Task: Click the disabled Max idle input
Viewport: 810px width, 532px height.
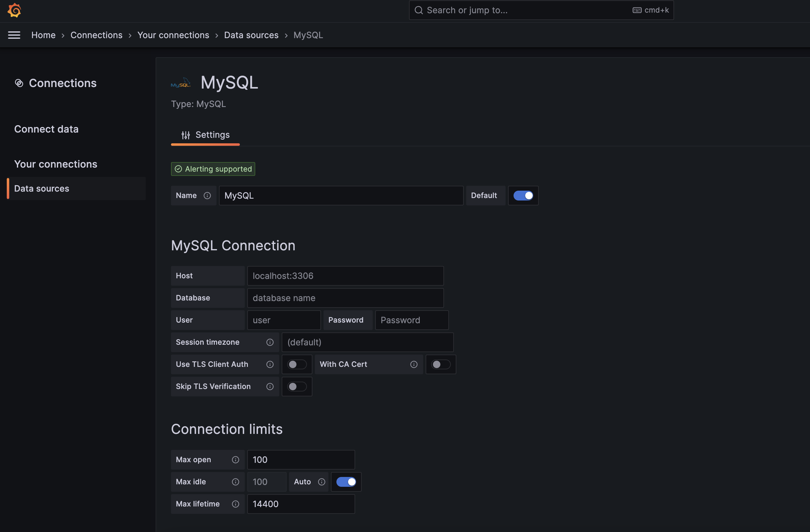Action: point(267,482)
